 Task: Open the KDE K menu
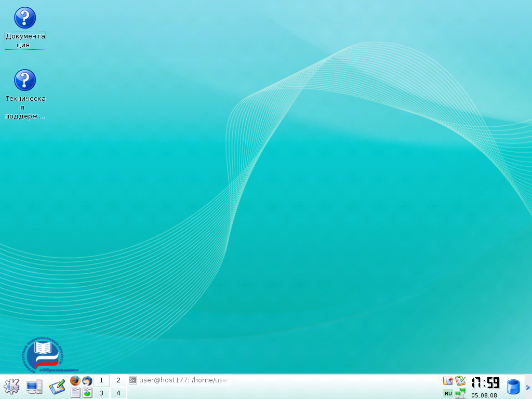point(11,387)
